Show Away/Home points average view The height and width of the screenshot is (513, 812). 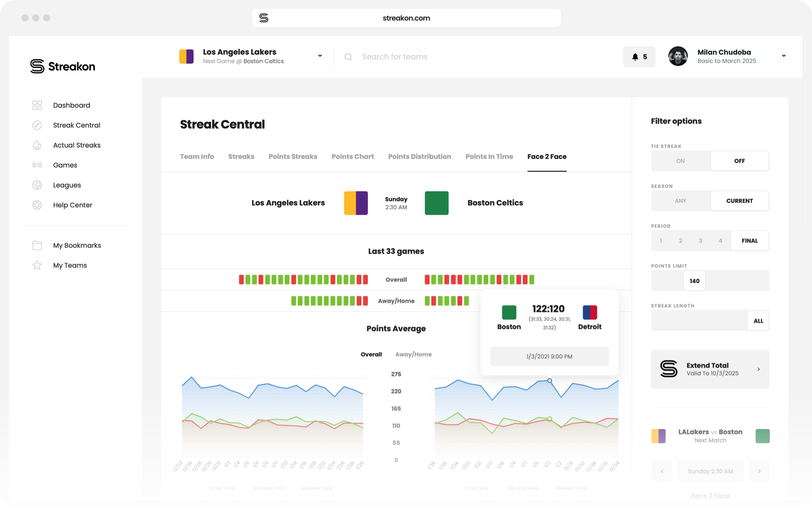(414, 354)
